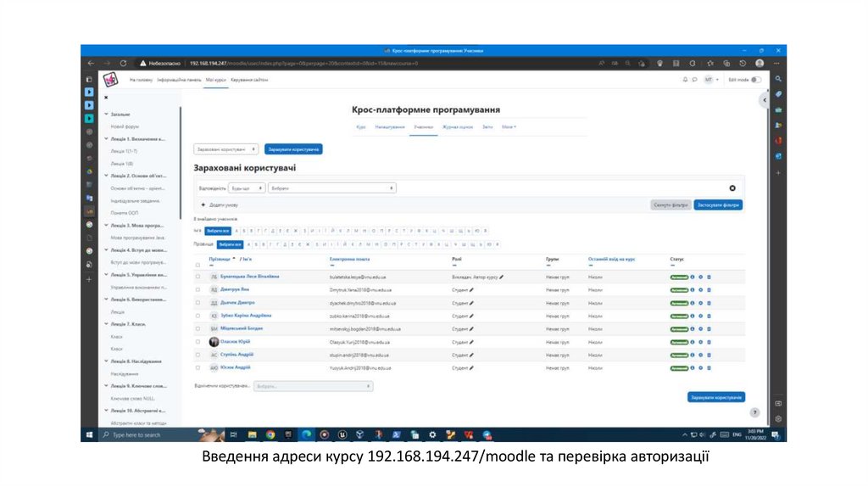The height and width of the screenshot is (487, 868).
Task: Tick checkbox for Дмитрук Яна
Action: pos(198,290)
